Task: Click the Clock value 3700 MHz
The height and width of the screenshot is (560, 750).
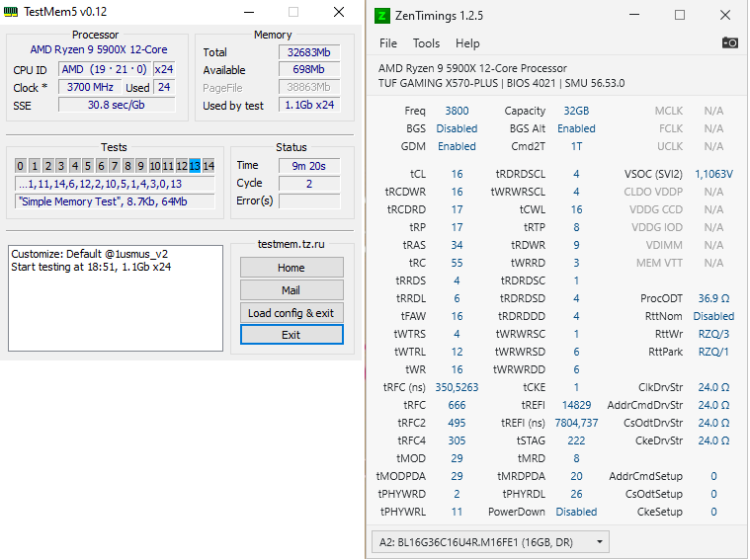Action: coord(90,87)
